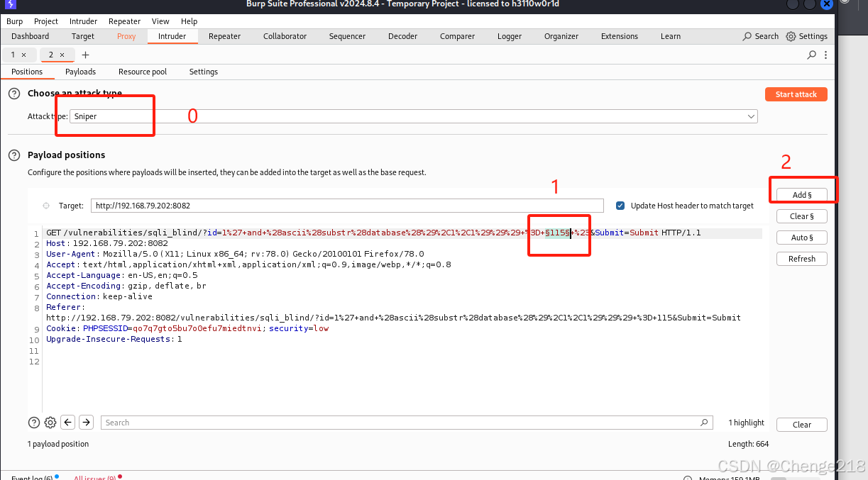Open request editor search settings gear
The height and width of the screenshot is (480, 868).
[x=50, y=423]
